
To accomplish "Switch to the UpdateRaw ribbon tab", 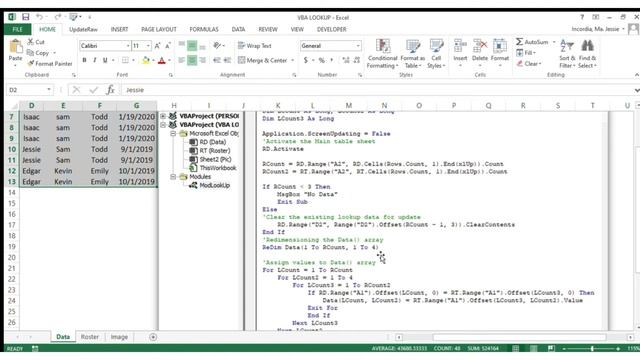I will point(83,29).
